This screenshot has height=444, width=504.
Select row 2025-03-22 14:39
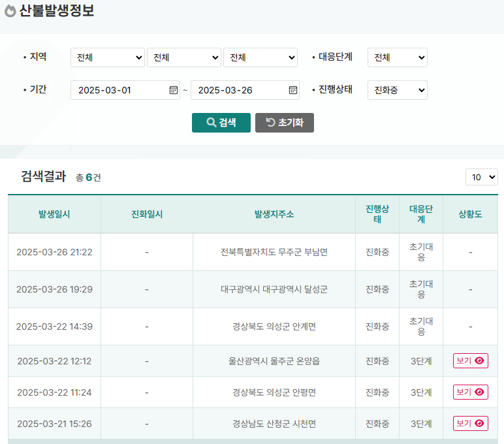coord(253,326)
